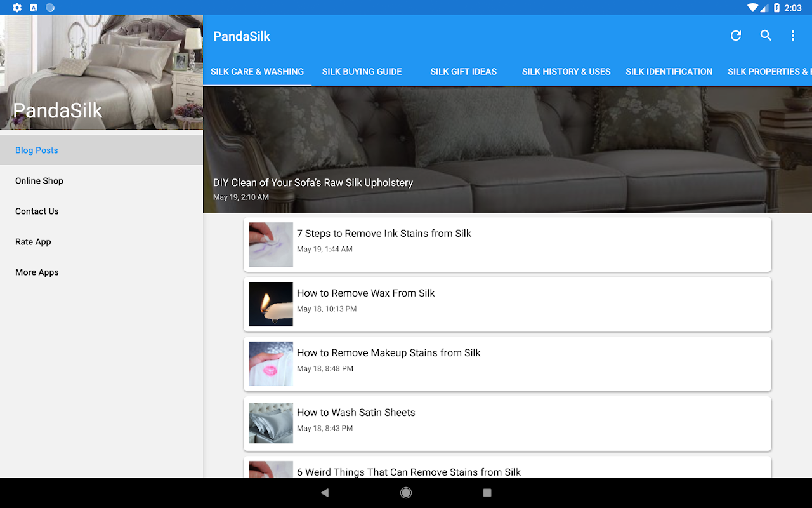Tap the 'May 19, 1:44 AM' timestamp

[x=325, y=249]
